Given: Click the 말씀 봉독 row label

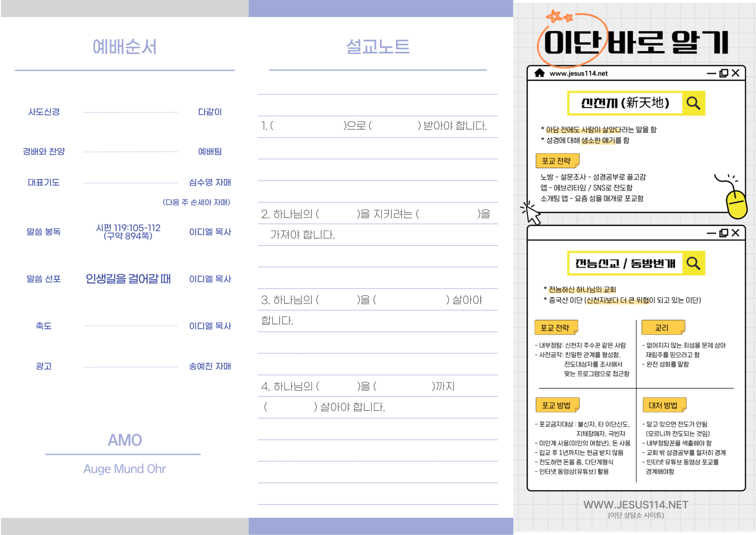Looking at the screenshot, I should (44, 232).
